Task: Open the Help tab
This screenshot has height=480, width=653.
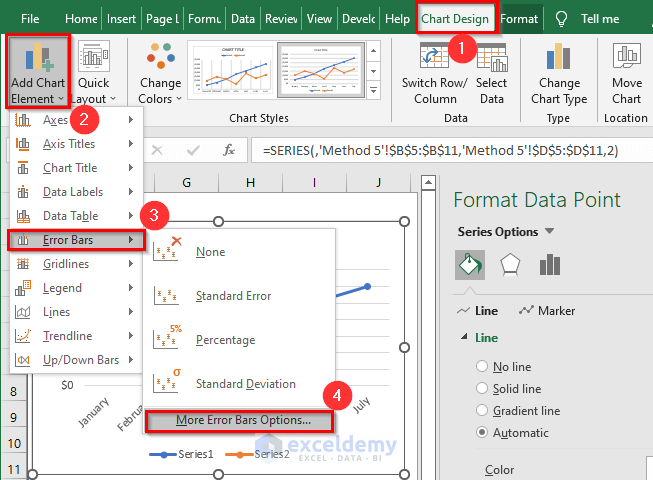Action: (397, 19)
